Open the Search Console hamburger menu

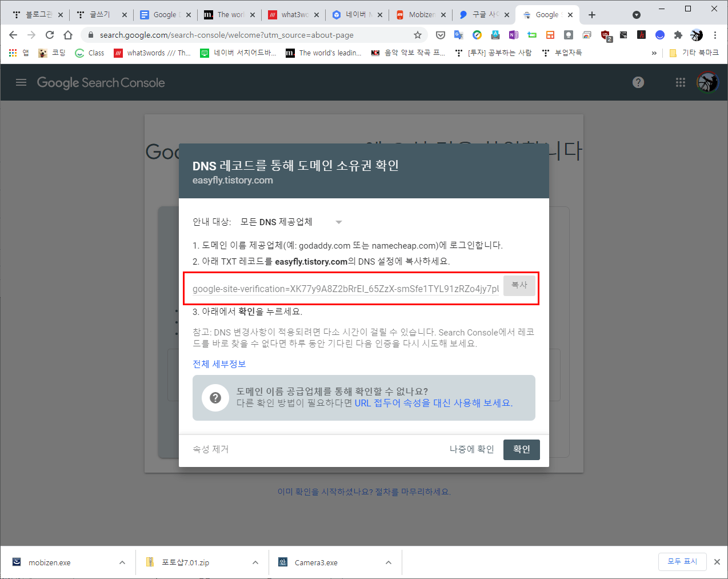[x=21, y=82]
